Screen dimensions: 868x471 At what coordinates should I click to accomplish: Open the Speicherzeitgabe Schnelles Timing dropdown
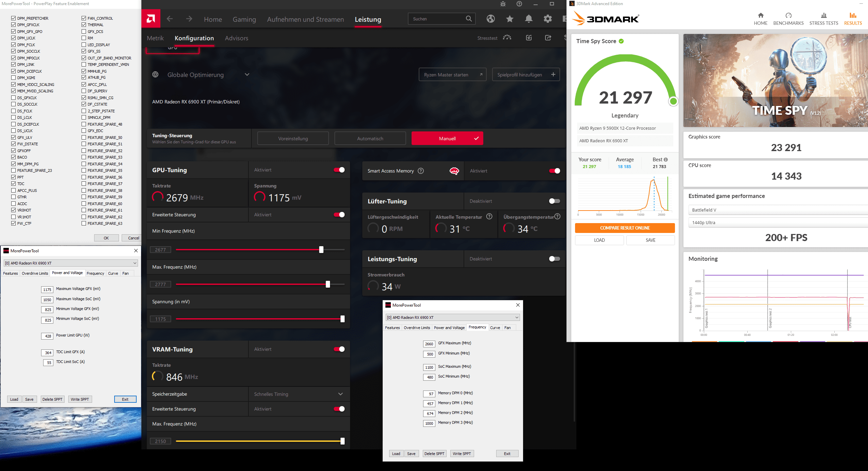click(340, 394)
